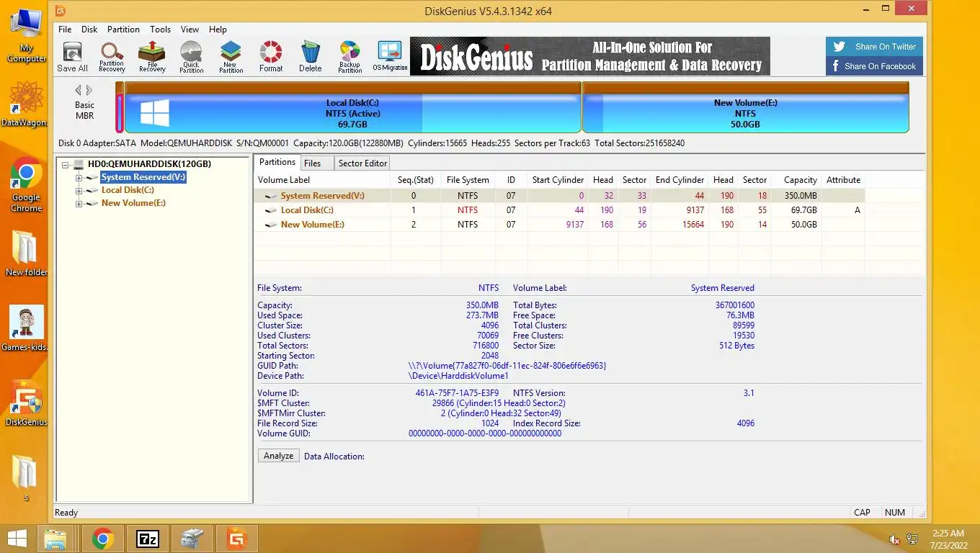Switch to the Files tab
The image size is (980, 553).
point(316,163)
